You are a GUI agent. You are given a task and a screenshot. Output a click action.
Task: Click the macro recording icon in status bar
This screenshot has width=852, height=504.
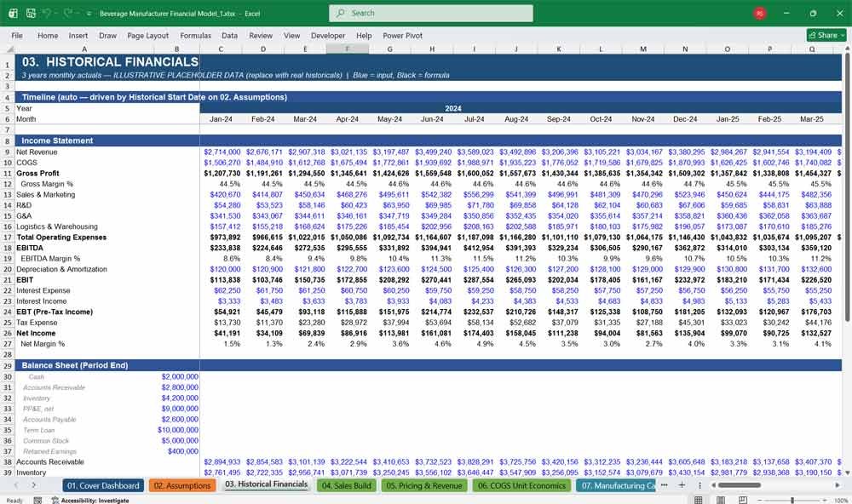click(37, 501)
